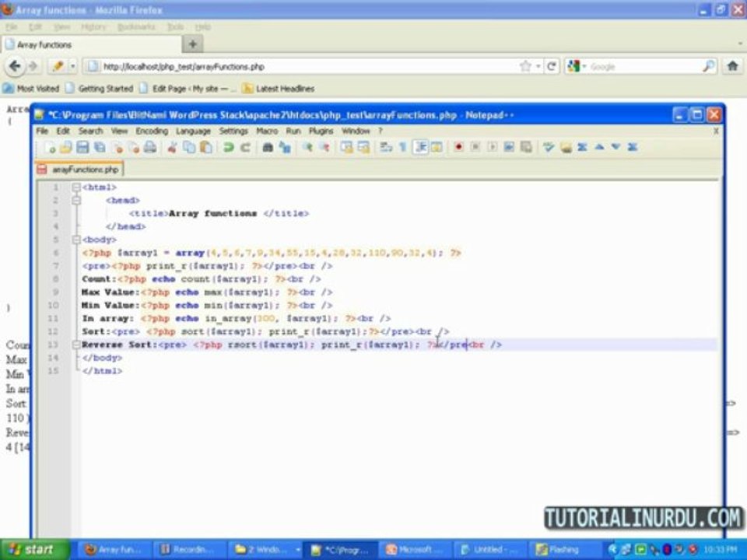Viewport: 747px width, 560px height.
Task: Toggle word wrap in Notepad++
Action: pos(386,148)
